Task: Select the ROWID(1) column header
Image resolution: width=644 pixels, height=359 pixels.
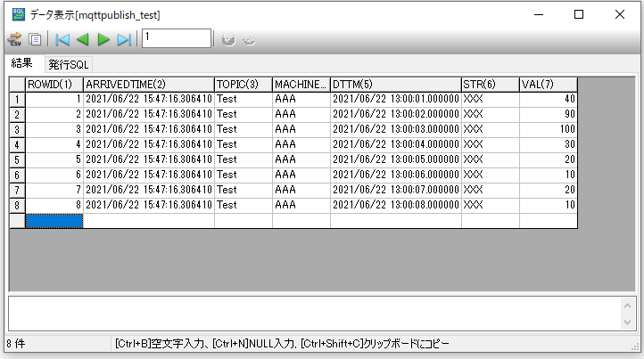Action: point(54,84)
